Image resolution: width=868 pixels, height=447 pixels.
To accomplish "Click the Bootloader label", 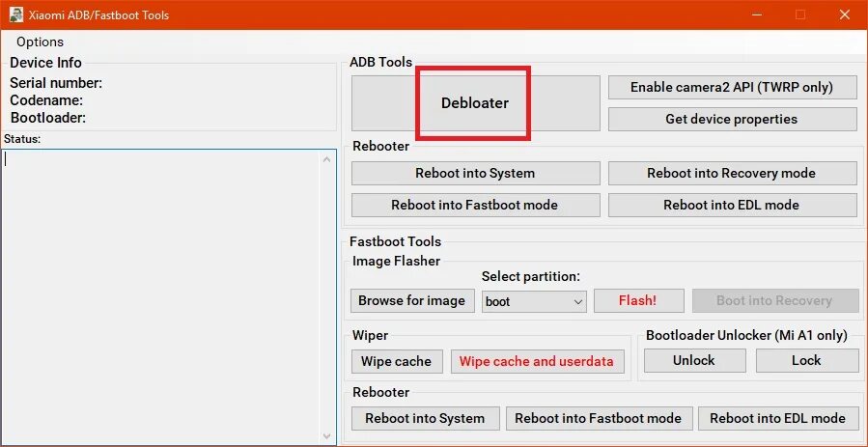I will coord(48,118).
